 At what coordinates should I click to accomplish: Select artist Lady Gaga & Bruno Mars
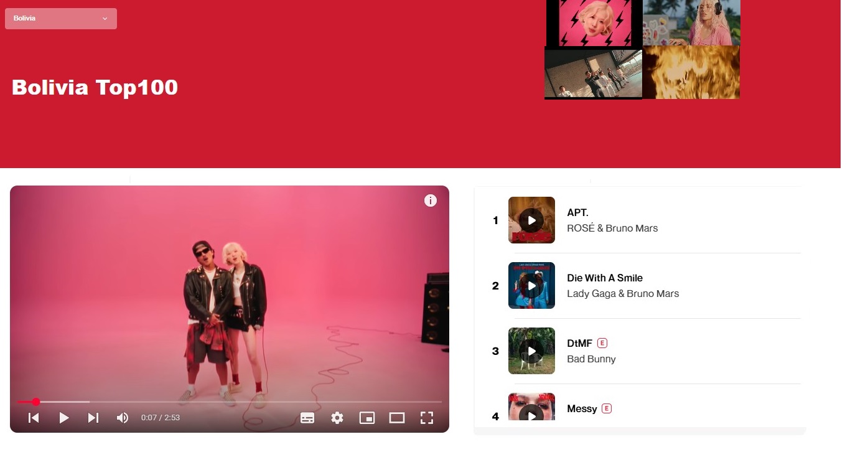623,293
